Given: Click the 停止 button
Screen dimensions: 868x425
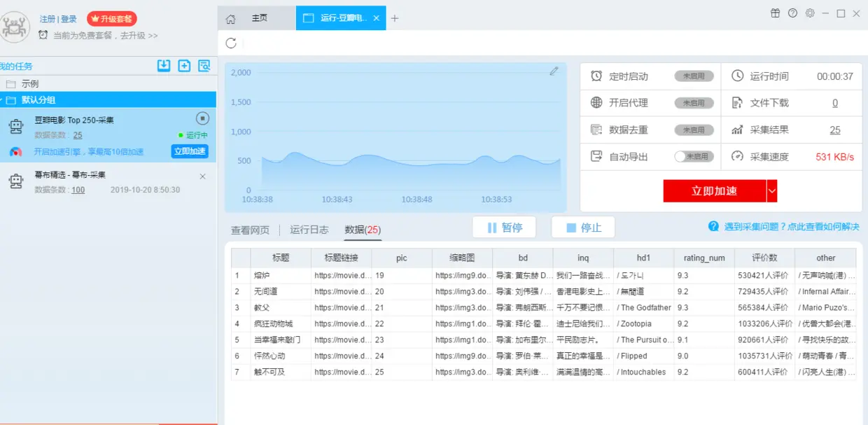Looking at the screenshot, I should pyautogui.click(x=583, y=228).
